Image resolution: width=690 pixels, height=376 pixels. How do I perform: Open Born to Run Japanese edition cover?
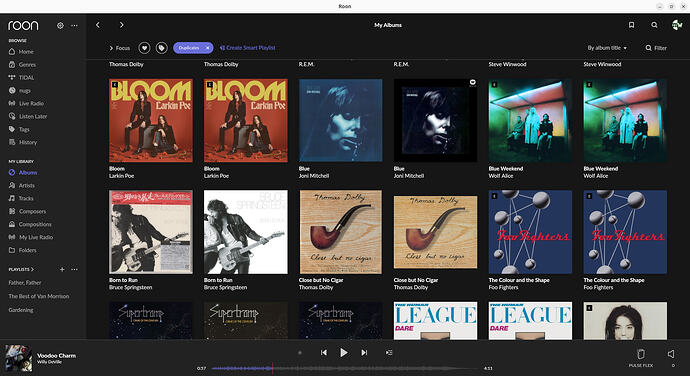coord(151,232)
